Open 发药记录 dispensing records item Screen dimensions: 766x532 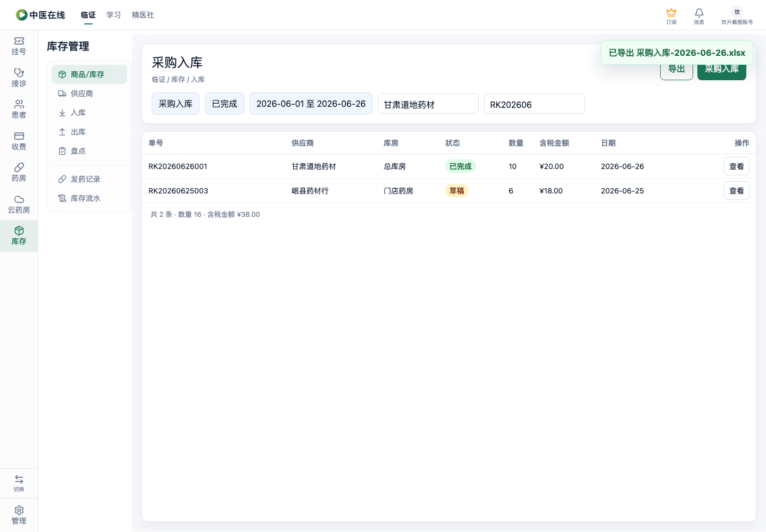pos(89,179)
